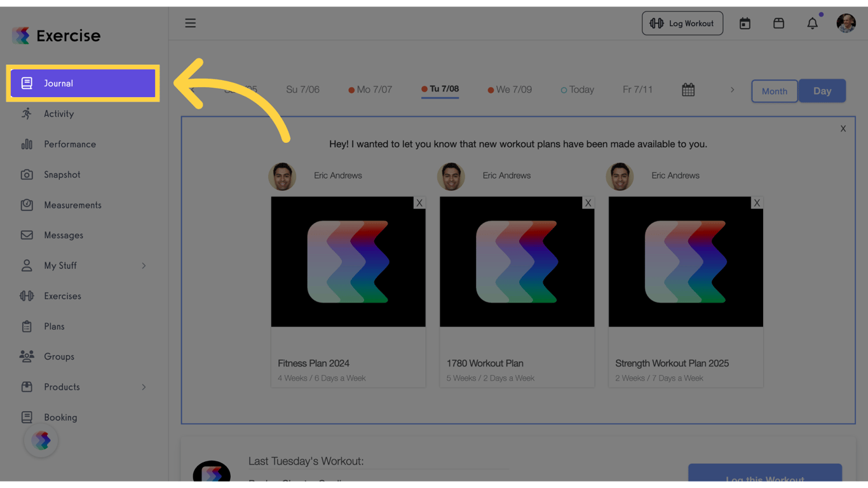Open the shopping bag icon
Image resolution: width=868 pixels, height=488 pixels.
(778, 23)
